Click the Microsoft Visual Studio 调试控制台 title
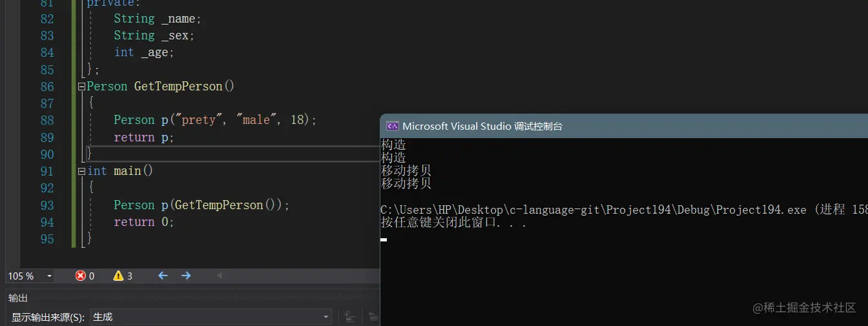The height and width of the screenshot is (326, 868). 482,126
